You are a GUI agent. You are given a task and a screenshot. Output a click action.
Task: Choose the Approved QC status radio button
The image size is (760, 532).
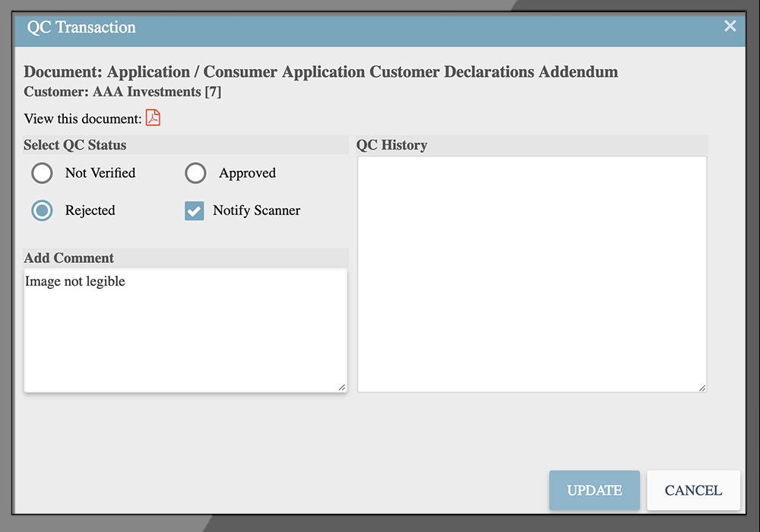[196, 173]
